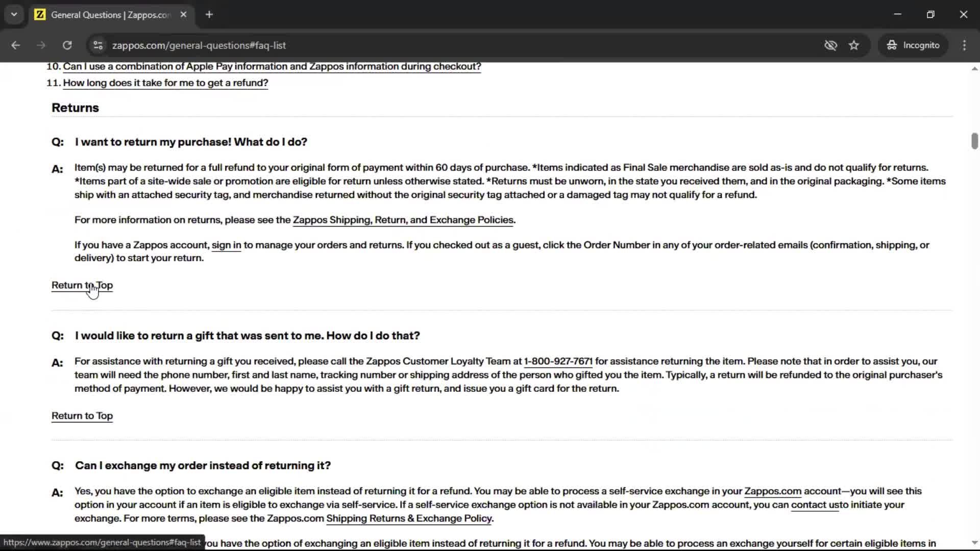The width and height of the screenshot is (980, 551).
Task: Click the contact us link
Action: 815,505
